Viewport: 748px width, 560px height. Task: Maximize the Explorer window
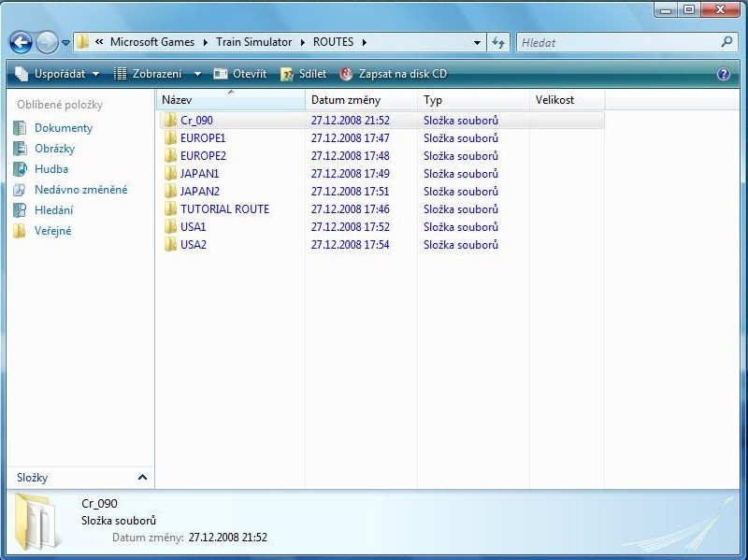tap(689, 9)
